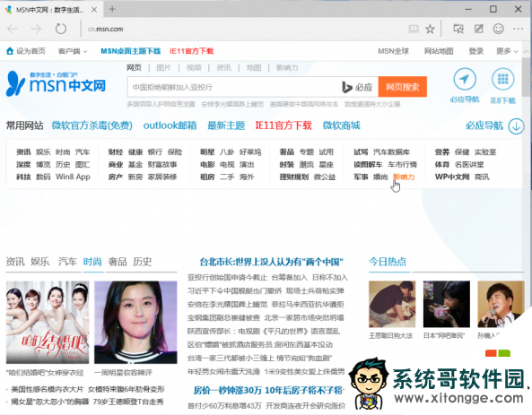532x415 pixels.
Task: Open the 日本"网吧难民" thumbnail
Action: click(x=447, y=304)
